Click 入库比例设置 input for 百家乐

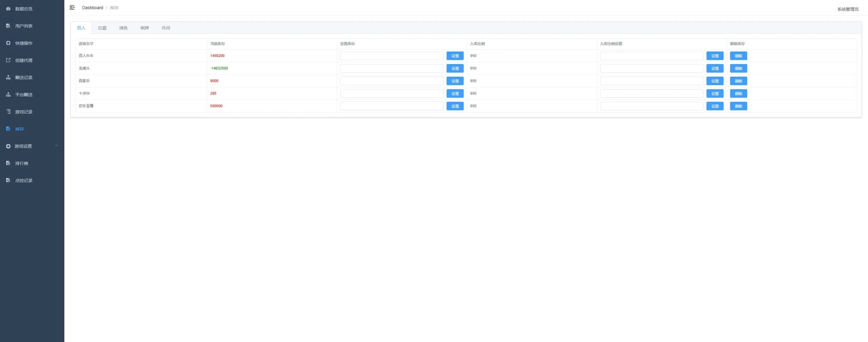[651, 81]
